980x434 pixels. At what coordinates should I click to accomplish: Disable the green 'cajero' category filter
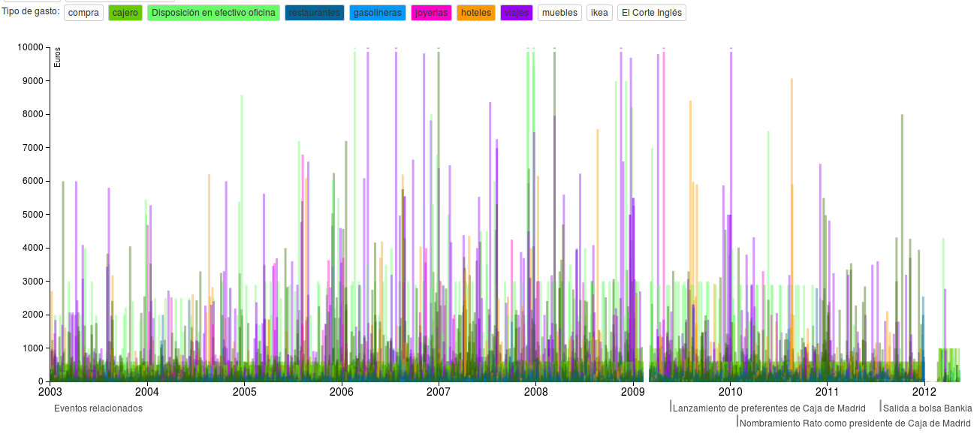(125, 13)
